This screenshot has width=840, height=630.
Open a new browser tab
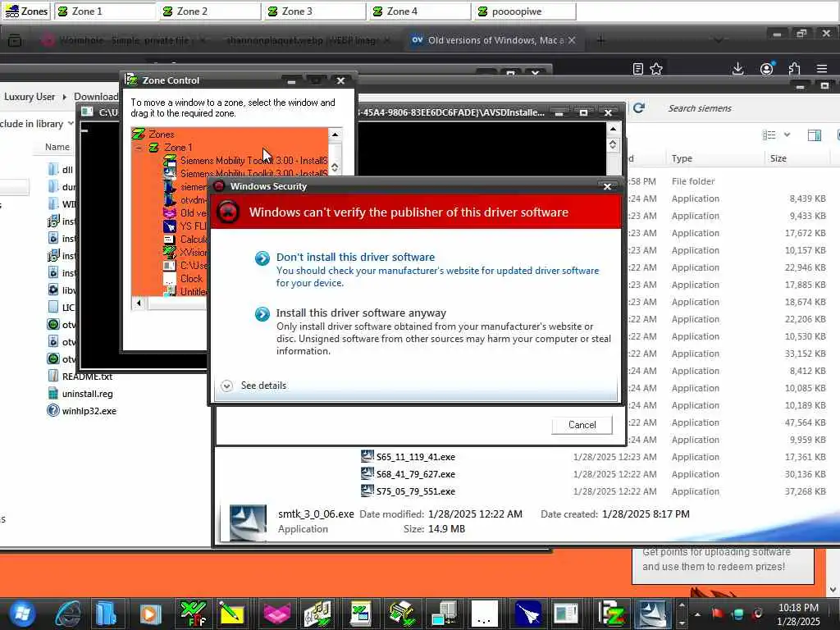pyautogui.click(x=600, y=40)
